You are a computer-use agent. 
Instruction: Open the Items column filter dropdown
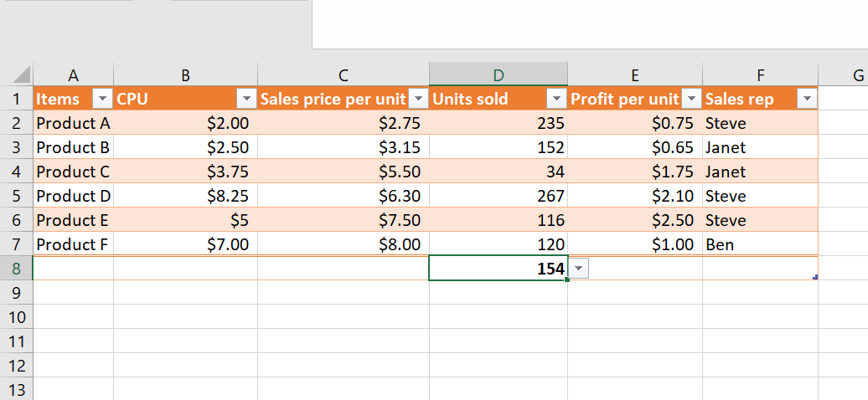point(101,99)
